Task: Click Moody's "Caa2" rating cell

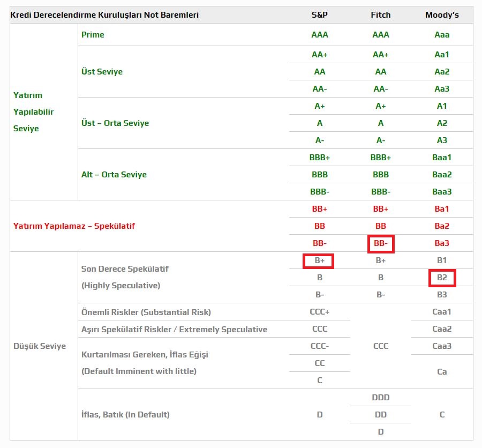Action: coord(442,329)
